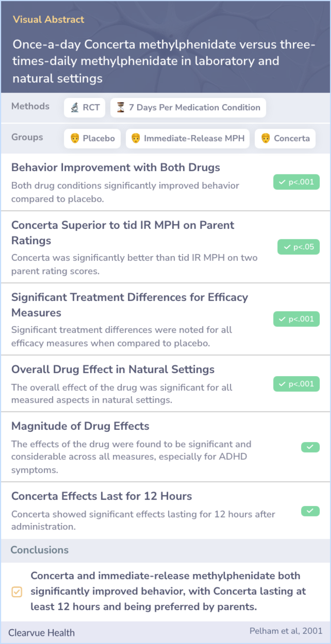This screenshot has height=644, width=331.
Task: Click the Overall Drug Effect in Natural Settings title
Action: pos(113,369)
